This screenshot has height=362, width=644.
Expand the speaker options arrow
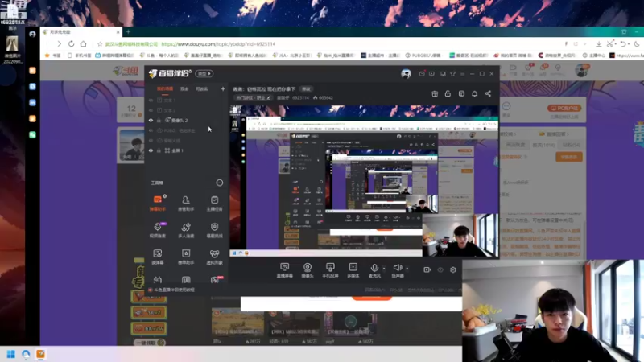(x=407, y=269)
